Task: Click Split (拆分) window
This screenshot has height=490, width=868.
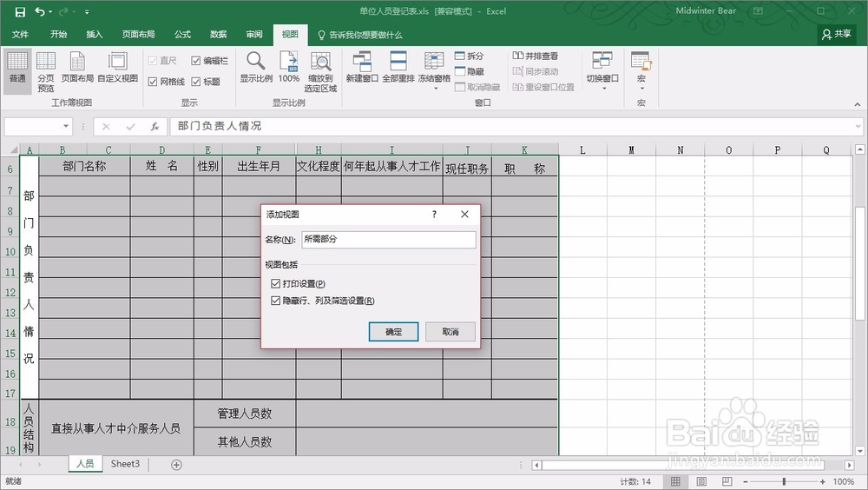Action: pos(470,56)
